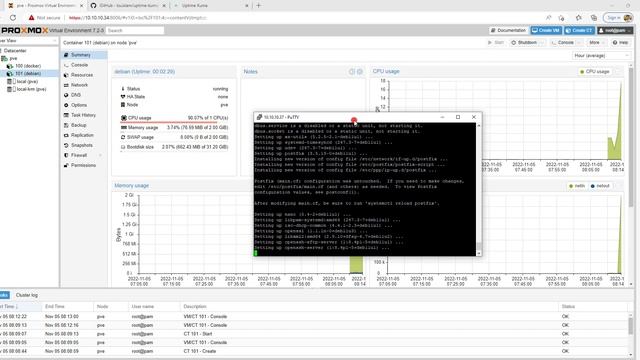Click the Not secure warning icon
The height and width of the screenshot is (360, 640).
31,18
